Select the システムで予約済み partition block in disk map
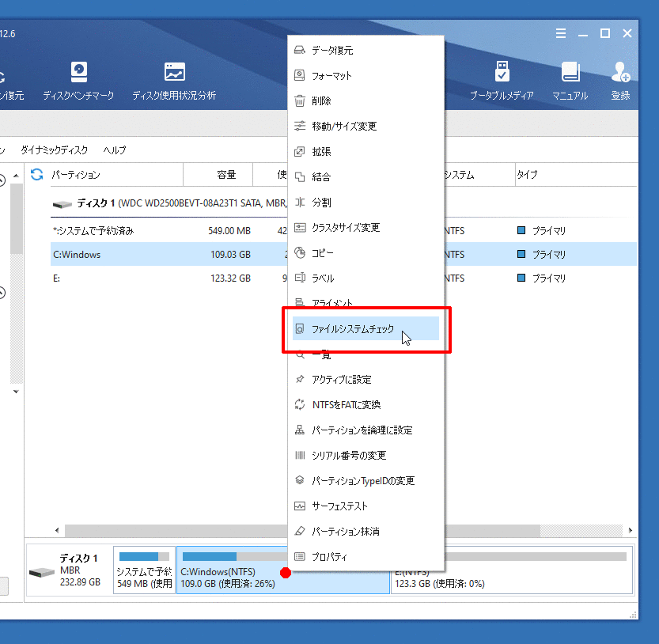Viewport: 659px width, 644px height. [143, 570]
